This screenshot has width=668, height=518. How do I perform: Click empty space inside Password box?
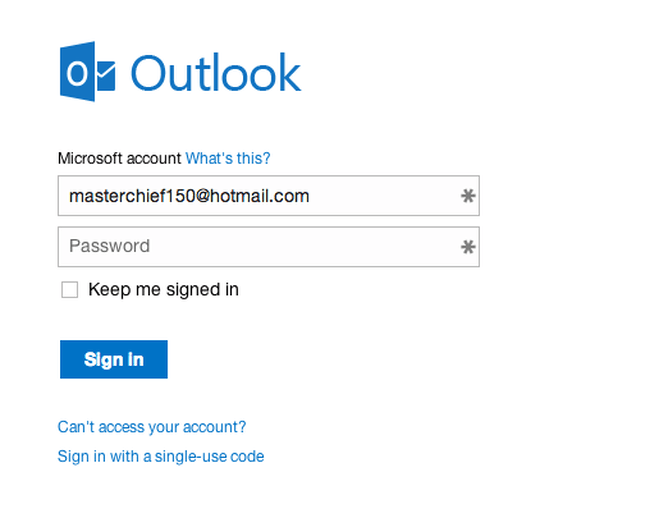point(298,247)
